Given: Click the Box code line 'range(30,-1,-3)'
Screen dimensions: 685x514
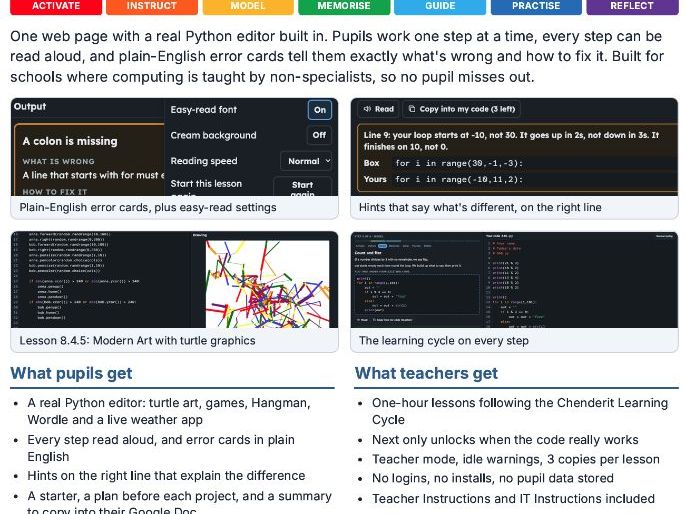Looking at the screenshot, I should 459,163.
